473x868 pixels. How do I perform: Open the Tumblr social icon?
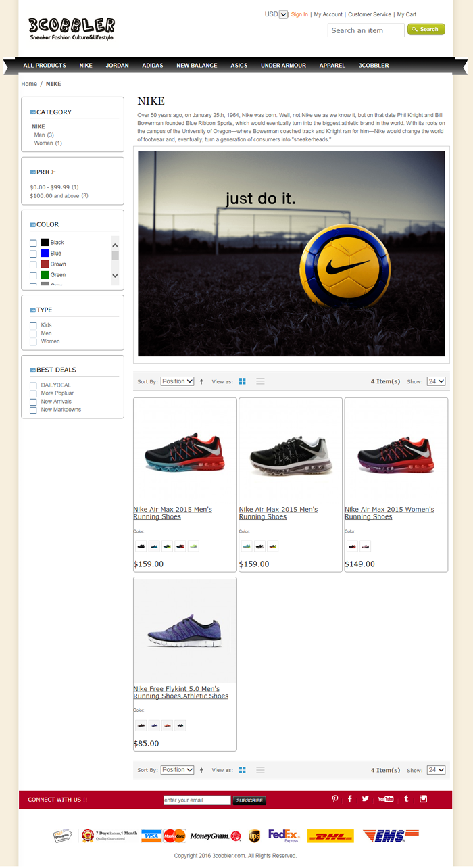point(406,799)
